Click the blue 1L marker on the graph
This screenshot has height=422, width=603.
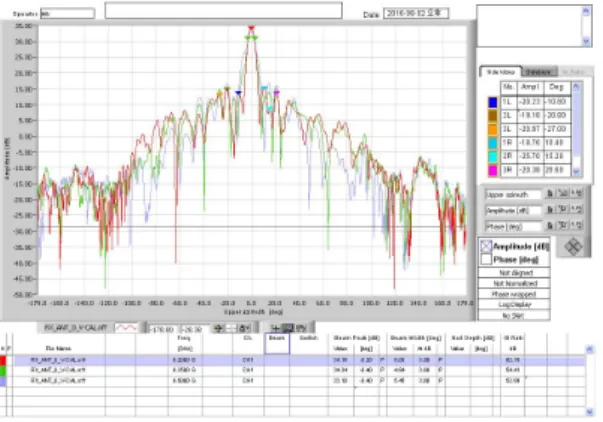238,93
